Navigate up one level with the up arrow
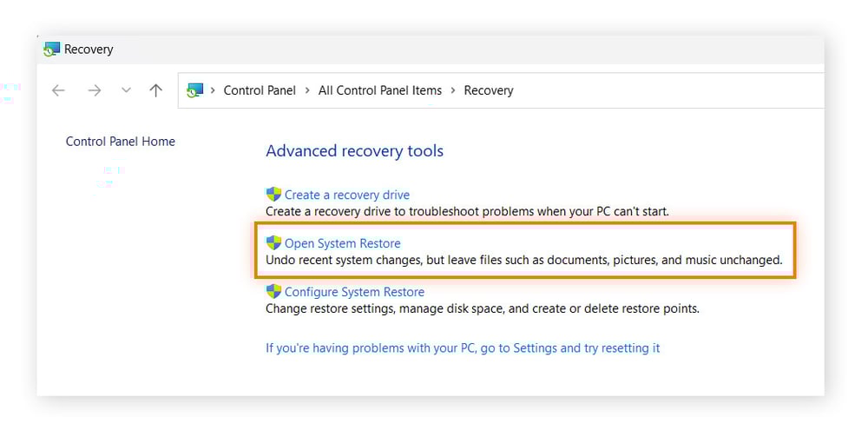Image resolution: width=868 pixels, height=437 pixels. pos(156,90)
